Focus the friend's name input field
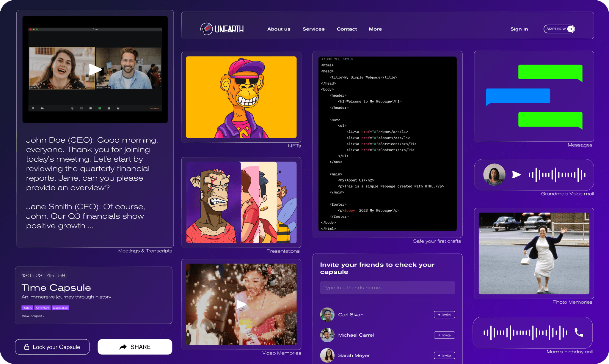Screen dimensions: 609x364 click(387, 288)
